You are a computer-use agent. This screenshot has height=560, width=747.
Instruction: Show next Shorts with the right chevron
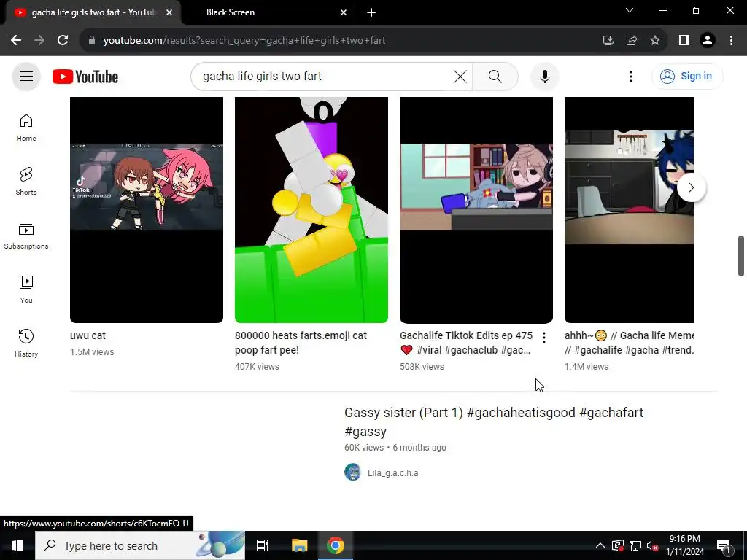point(692,187)
